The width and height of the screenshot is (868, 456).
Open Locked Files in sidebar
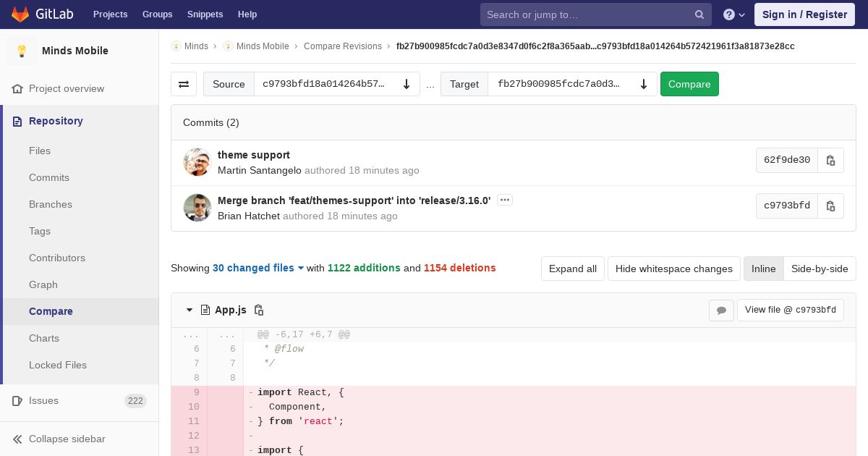pos(58,365)
